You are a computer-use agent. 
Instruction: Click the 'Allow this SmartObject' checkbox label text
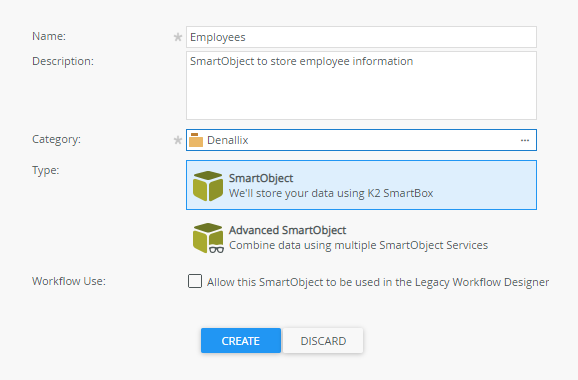point(378,282)
